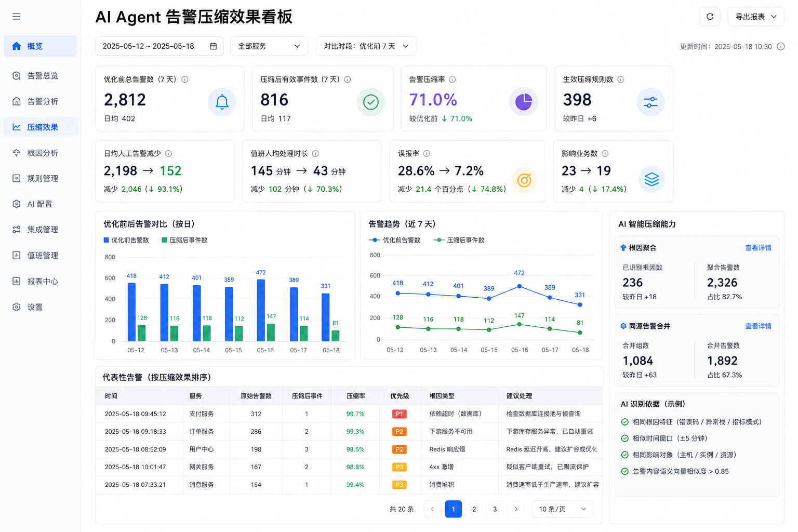
Task: Toggle 优化前告警数 legend in bar chart
Action: 126,240
